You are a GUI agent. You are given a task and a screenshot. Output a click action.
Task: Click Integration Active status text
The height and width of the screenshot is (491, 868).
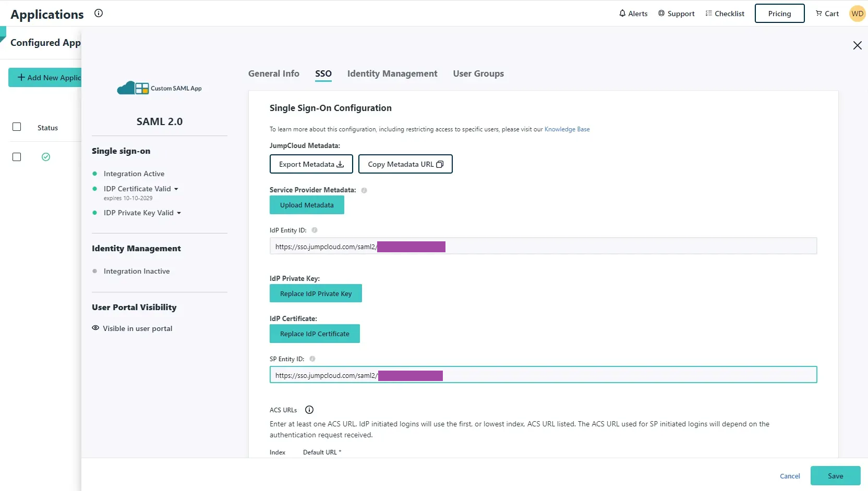point(134,174)
